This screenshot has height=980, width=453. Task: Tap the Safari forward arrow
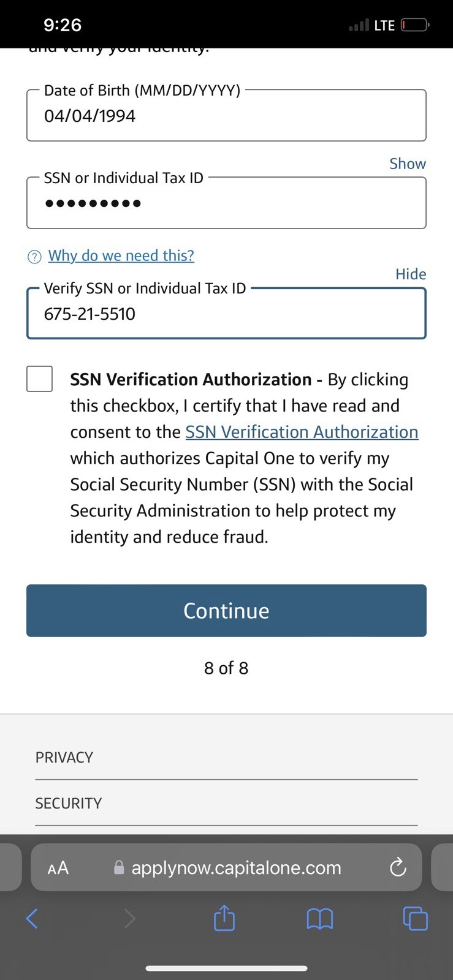click(x=129, y=918)
